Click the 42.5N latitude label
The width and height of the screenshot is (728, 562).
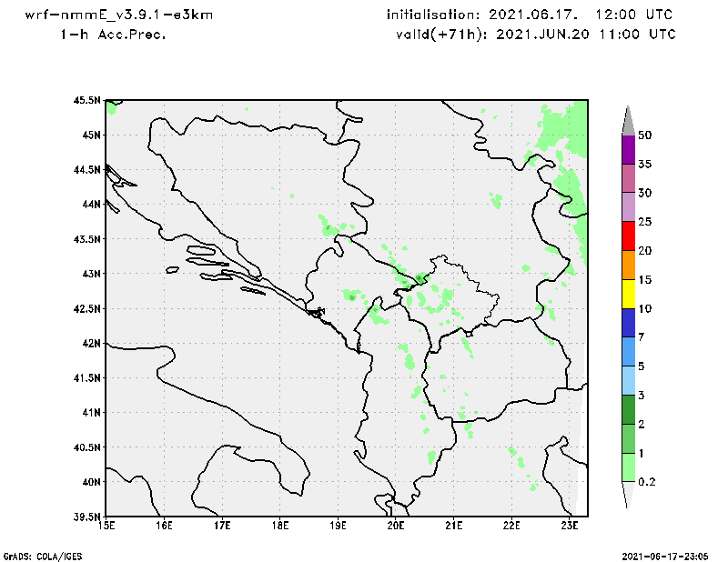tap(86, 308)
